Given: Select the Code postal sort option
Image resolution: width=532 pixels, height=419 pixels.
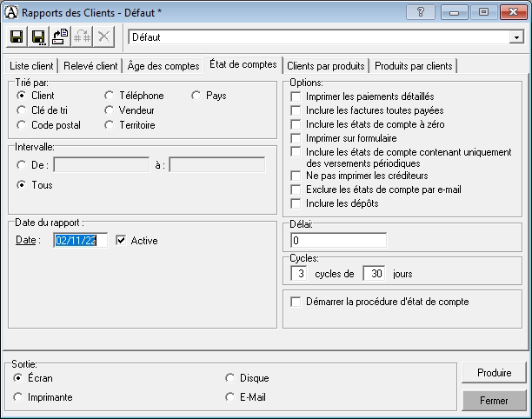Looking at the screenshot, I should (23, 125).
